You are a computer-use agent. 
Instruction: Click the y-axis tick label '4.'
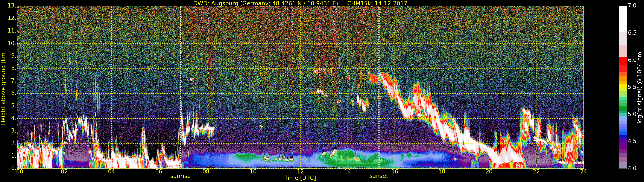14,118
